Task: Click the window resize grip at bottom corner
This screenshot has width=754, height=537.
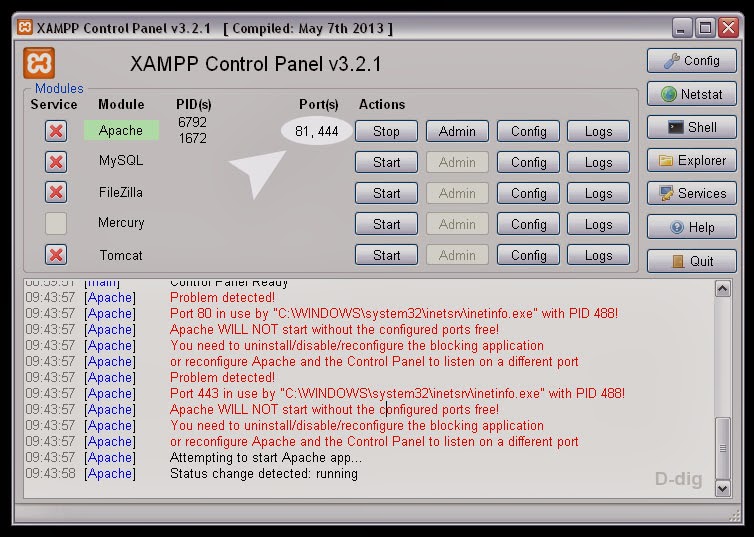Action: point(735,516)
